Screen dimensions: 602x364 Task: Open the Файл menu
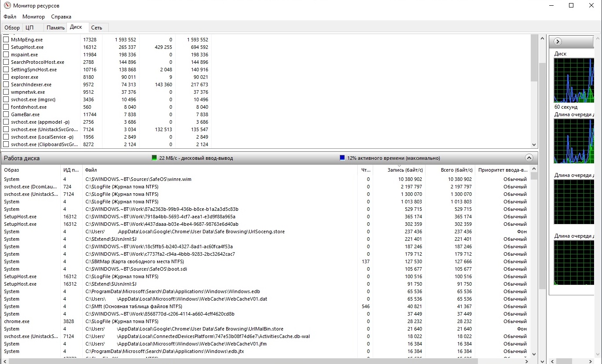tap(10, 17)
